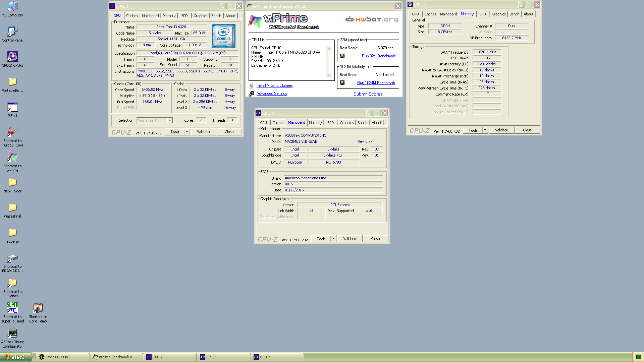The height and width of the screenshot is (362, 644).
Task: Click Run 32M Benchmark link
Action: tap(379, 56)
